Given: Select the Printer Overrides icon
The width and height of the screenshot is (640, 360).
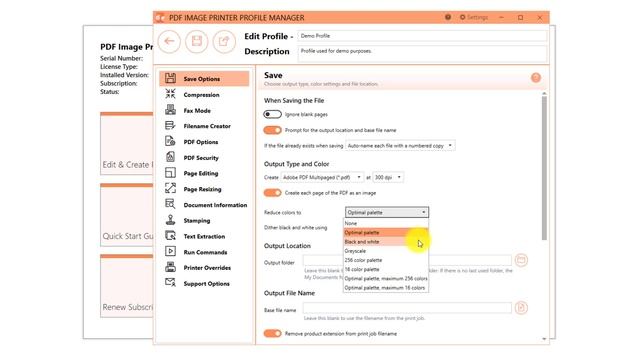Looking at the screenshot, I should (170, 267).
